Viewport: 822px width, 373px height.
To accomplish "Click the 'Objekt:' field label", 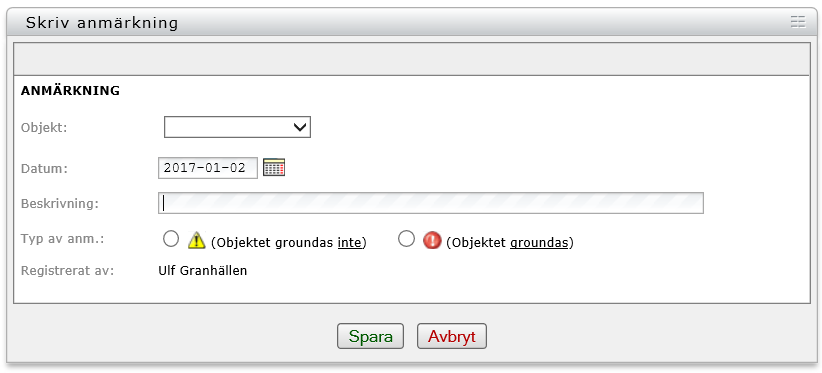I will [44, 127].
